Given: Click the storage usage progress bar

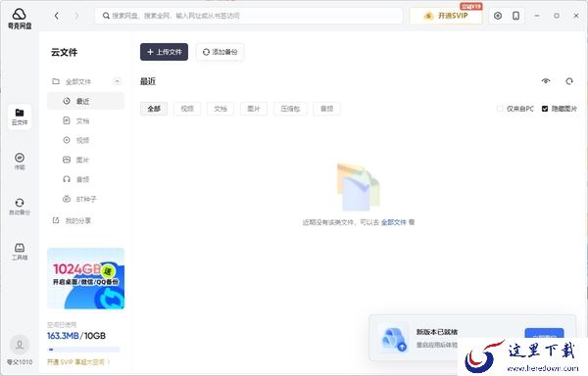Looking at the screenshot, I should point(83,350).
